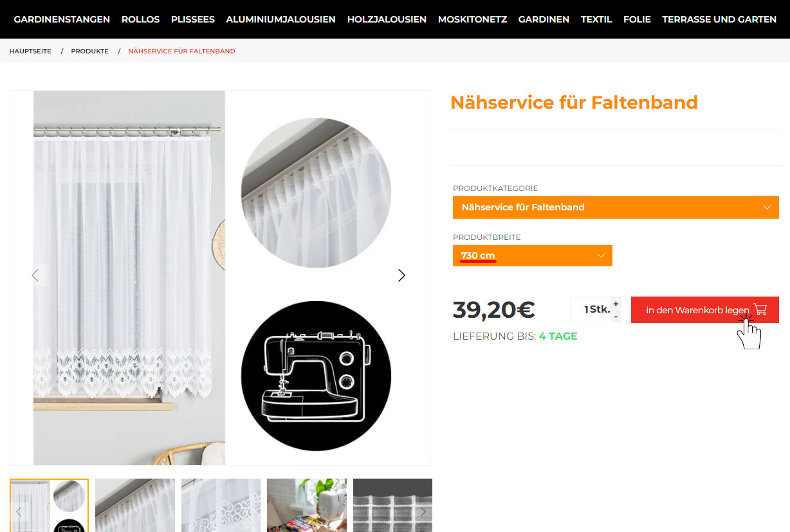Image resolution: width=790 pixels, height=532 pixels.
Task: Open Terrasse und Garten category
Action: click(719, 19)
